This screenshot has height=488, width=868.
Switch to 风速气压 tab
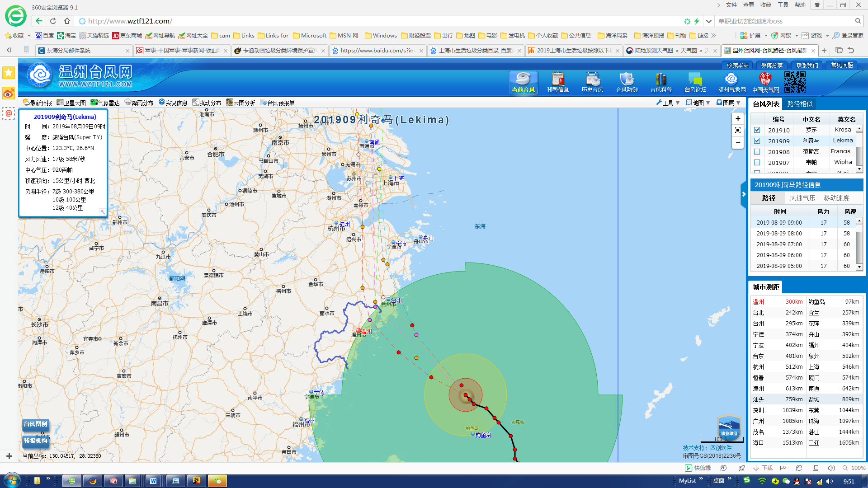click(x=802, y=198)
